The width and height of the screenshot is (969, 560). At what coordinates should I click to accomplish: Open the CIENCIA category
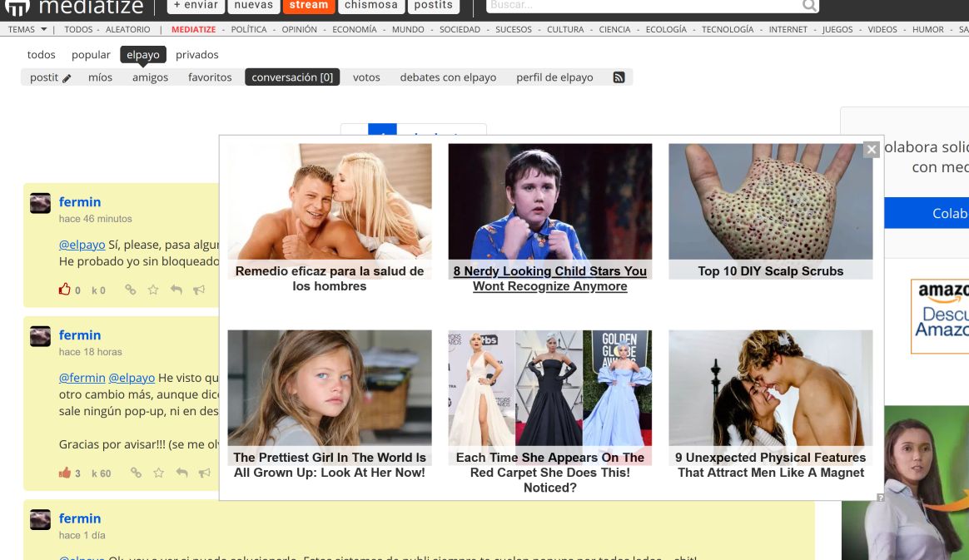tap(614, 29)
